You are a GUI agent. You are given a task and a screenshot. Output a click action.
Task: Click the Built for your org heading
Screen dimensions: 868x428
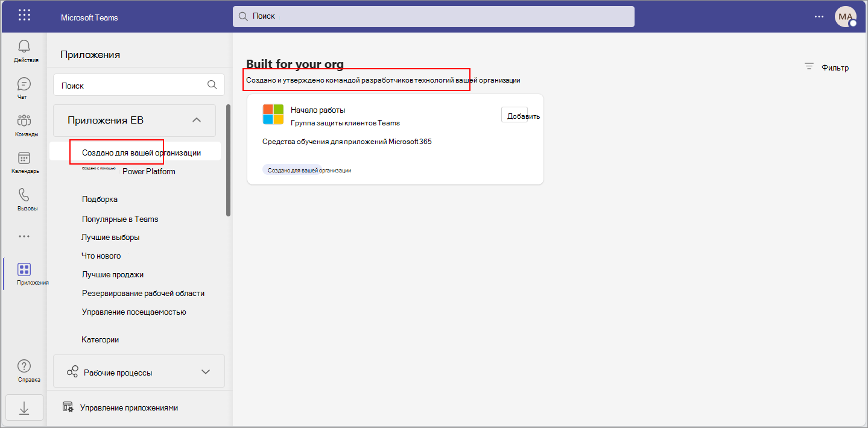click(x=295, y=65)
